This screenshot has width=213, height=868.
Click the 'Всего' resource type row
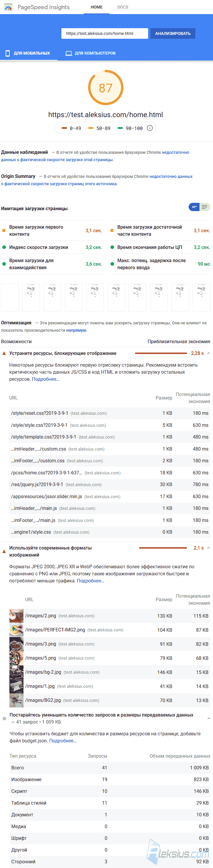110,768
